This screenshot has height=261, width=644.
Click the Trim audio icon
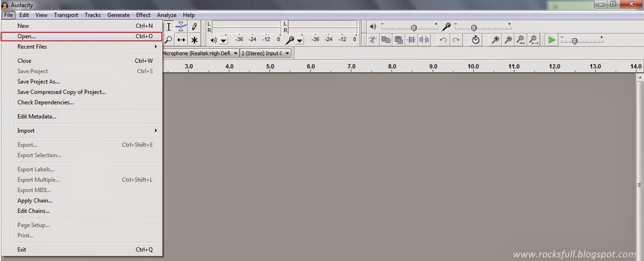point(411,40)
